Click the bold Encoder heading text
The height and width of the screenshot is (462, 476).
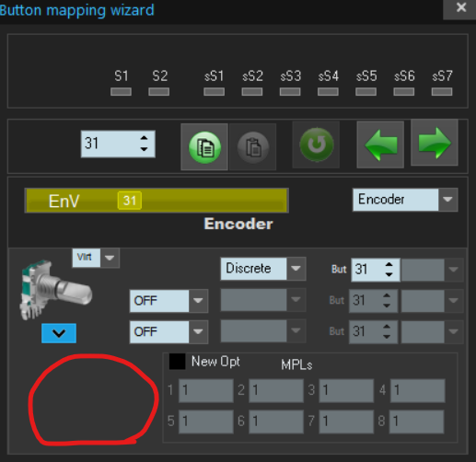(x=238, y=224)
